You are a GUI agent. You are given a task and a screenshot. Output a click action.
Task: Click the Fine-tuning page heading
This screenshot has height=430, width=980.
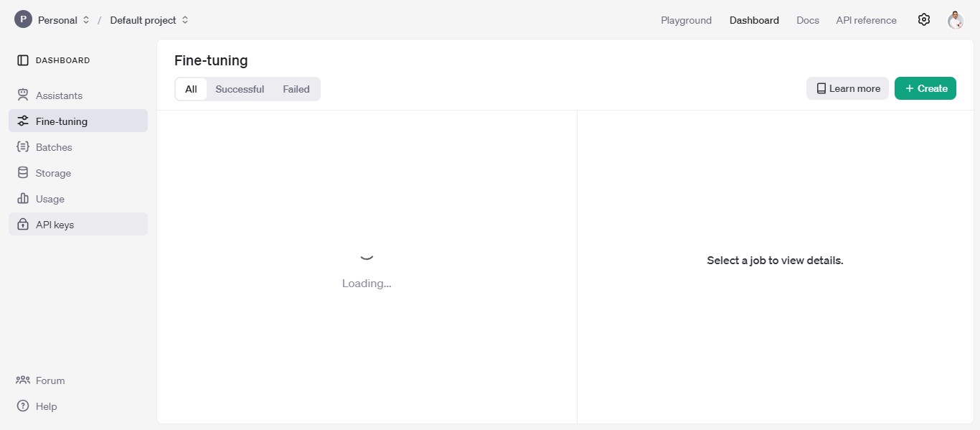point(211,60)
